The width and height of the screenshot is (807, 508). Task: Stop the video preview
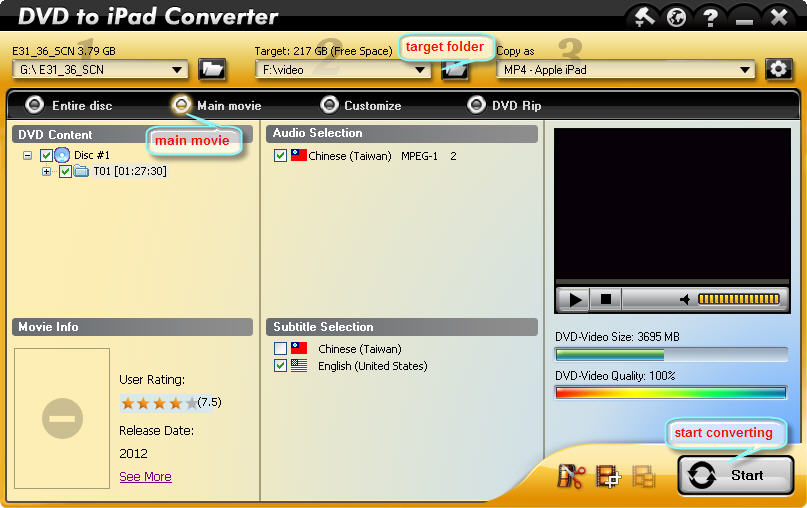(606, 299)
